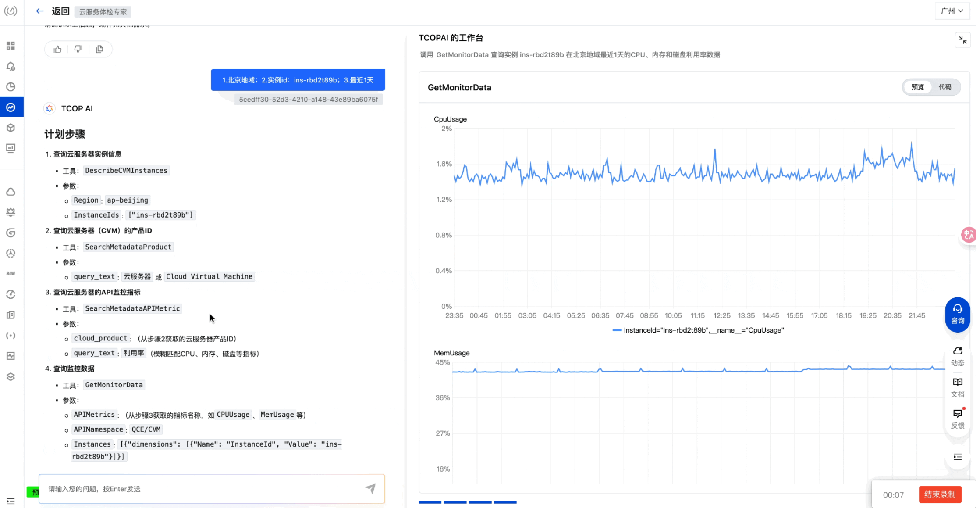This screenshot has width=980, height=508.
Task: Click the 结束录制 button
Action: 940,494
